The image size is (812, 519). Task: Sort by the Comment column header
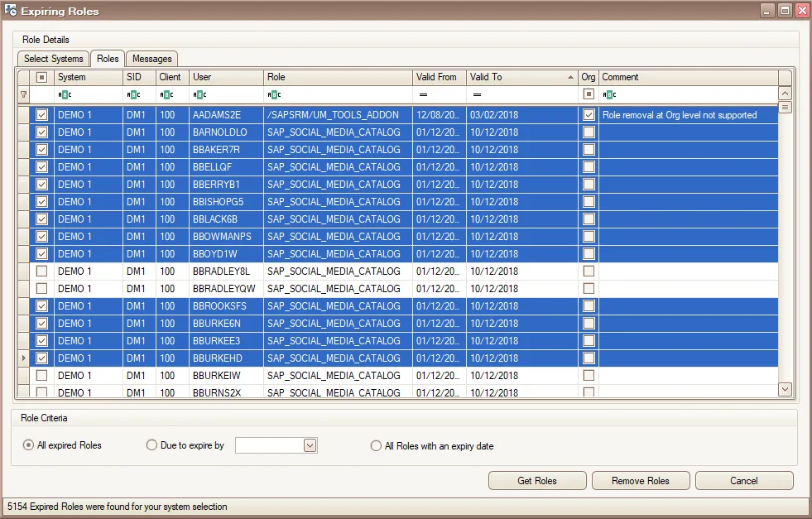[688, 77]
